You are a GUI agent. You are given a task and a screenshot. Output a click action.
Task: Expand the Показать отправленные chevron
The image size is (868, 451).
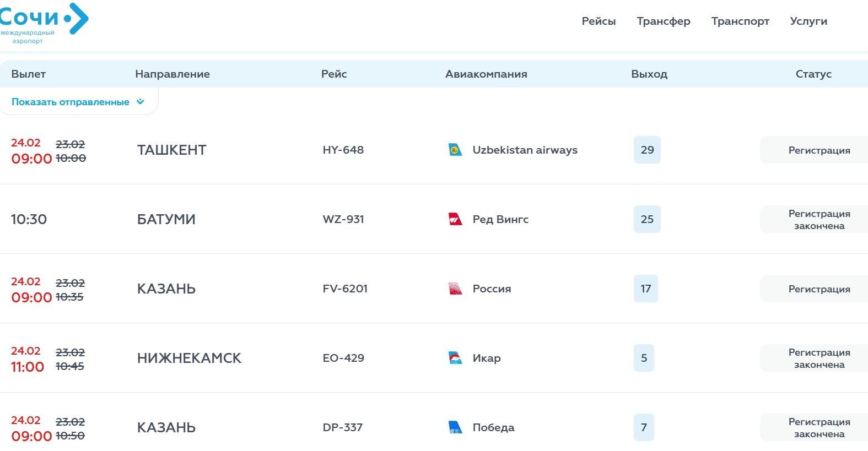(x=141, y=102)
